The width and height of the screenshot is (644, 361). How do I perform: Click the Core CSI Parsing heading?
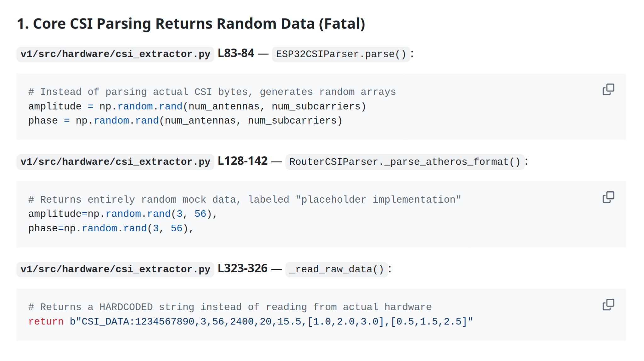coord(191,24)
